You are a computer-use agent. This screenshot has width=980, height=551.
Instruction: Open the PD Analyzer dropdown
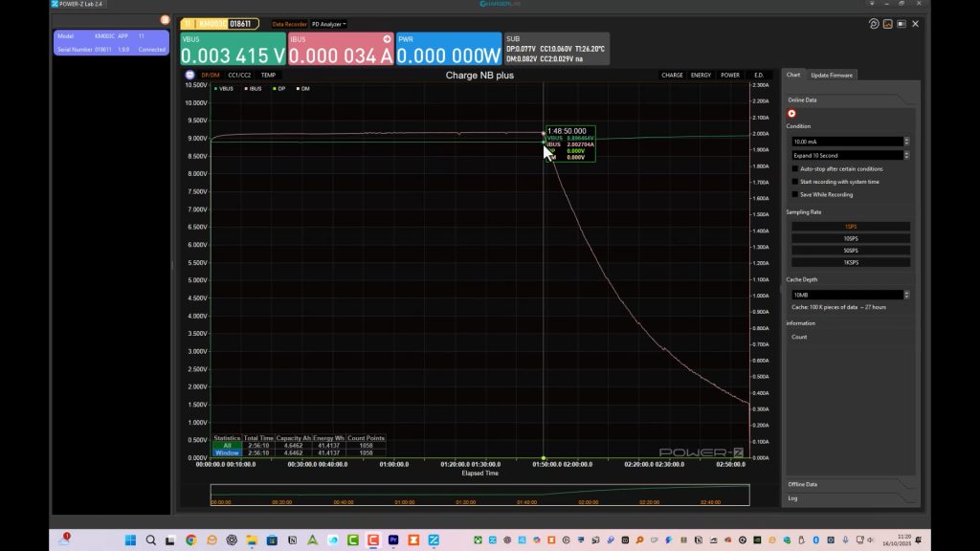(x=328, y=24)
